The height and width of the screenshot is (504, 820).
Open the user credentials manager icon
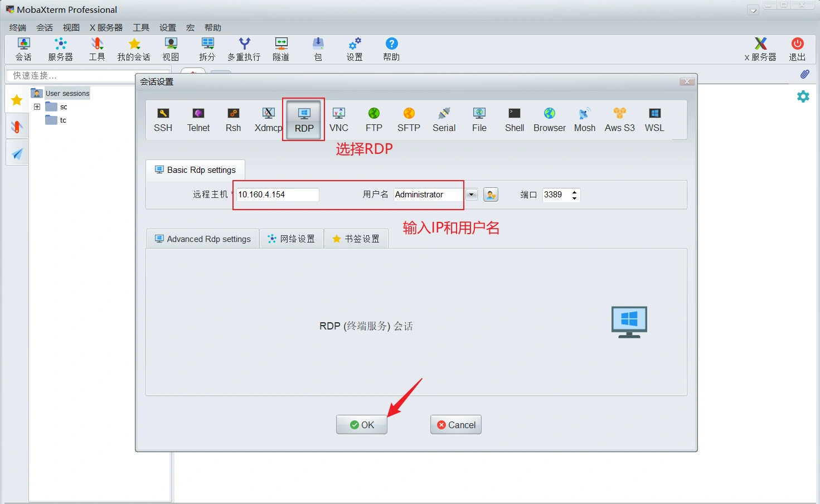[491, 195]
